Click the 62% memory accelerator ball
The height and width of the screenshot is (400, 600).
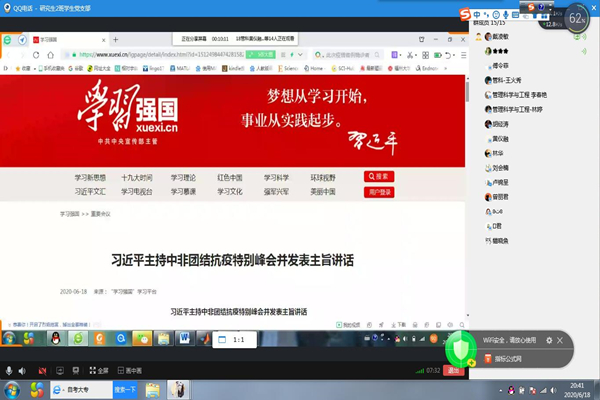click(577, 18)
